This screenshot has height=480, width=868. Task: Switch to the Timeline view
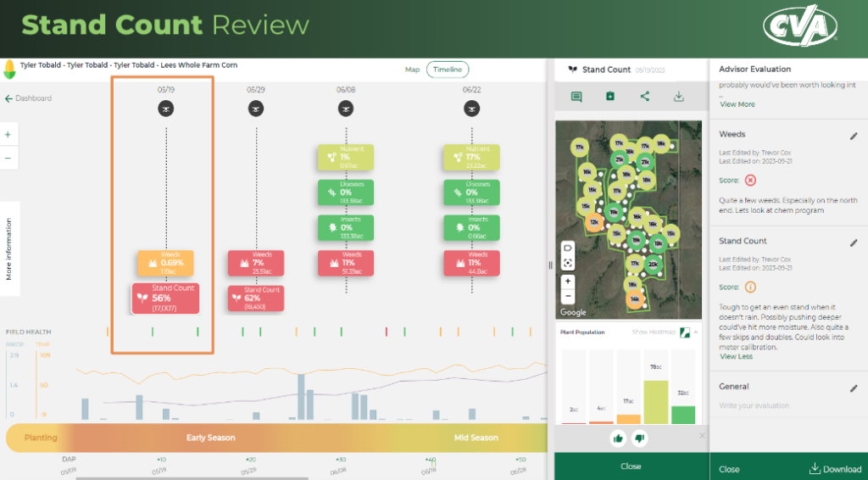(448, 70)
